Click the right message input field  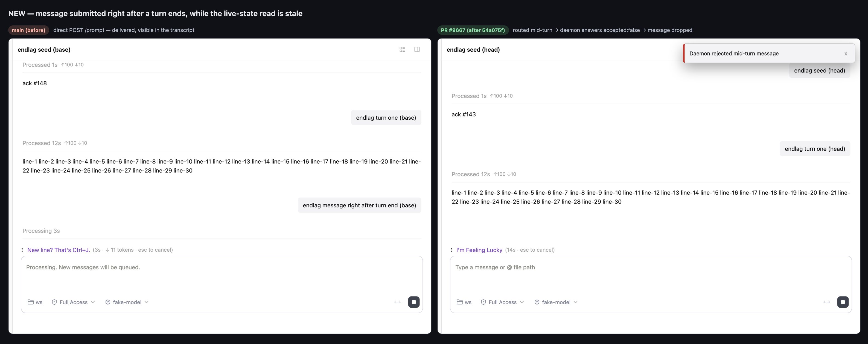pos(650,275)
